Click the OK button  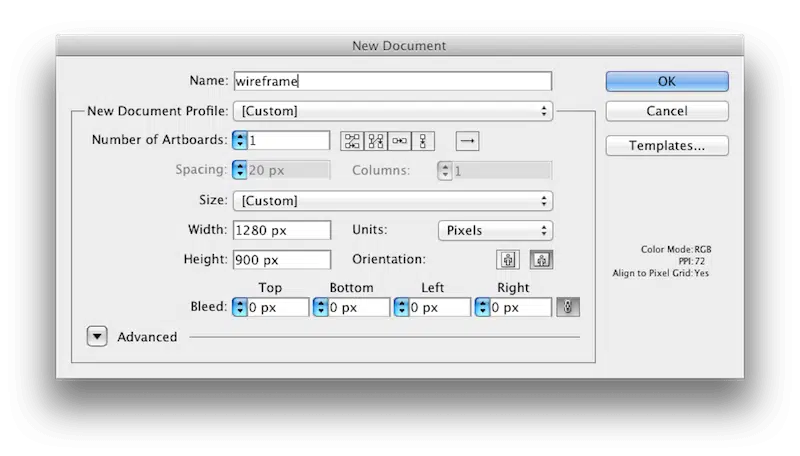click(666, 82)
